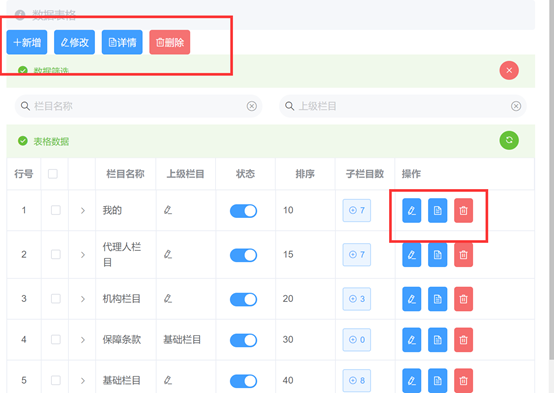
Task: Open sub-column count 8 for row 5
Action: [x=356, y=380]
